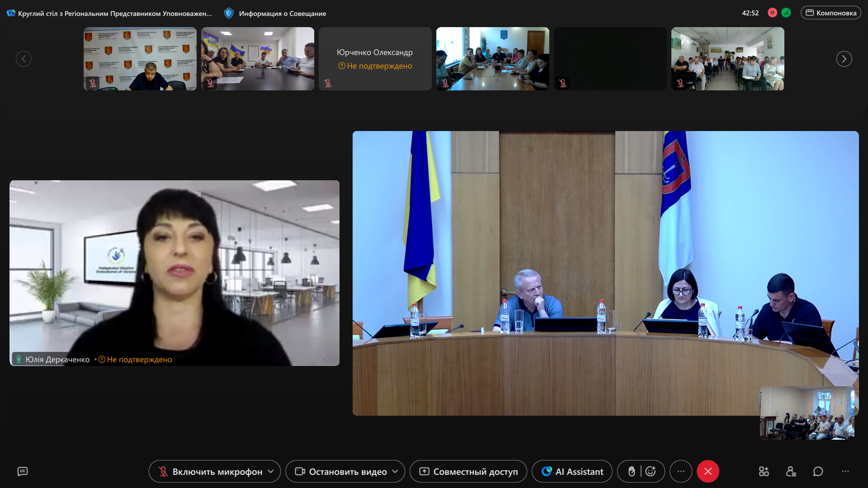Viewport: 868px width, 488px height.
Task: Click the closed captions icon
Action: click(x=23, y=471)
